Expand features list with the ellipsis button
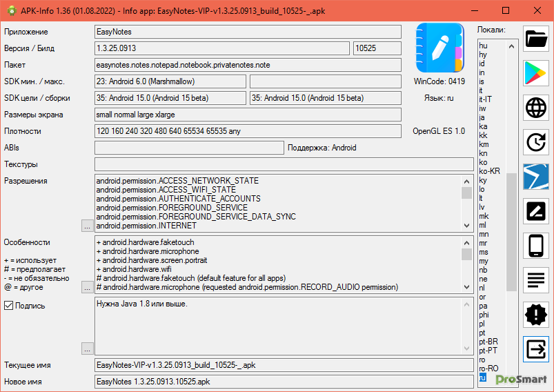 click(x=87, y=286)
